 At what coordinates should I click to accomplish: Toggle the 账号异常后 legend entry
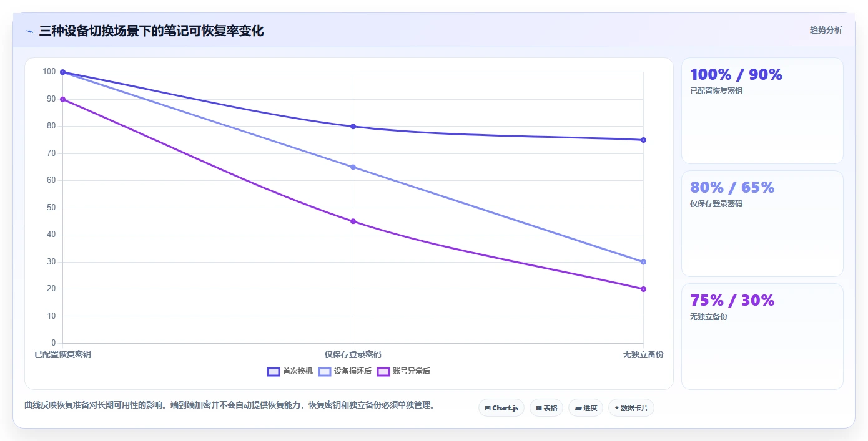coord(403,371)
